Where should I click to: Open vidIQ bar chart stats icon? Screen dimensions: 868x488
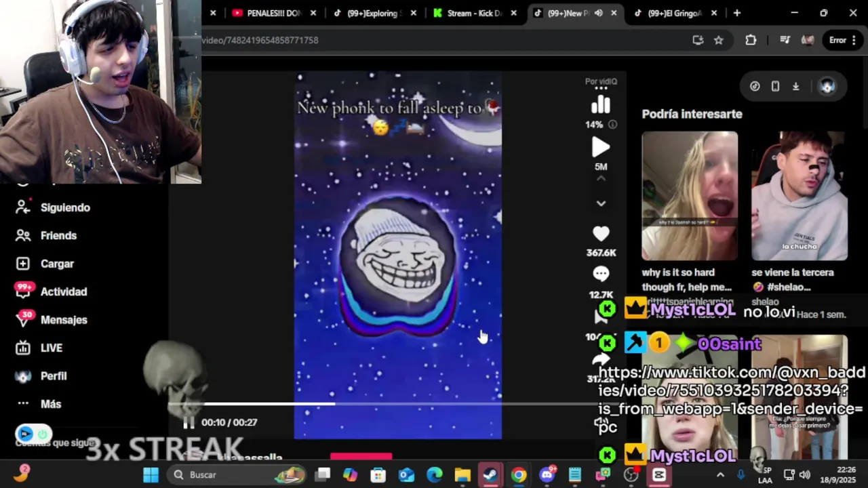point(601,104)
